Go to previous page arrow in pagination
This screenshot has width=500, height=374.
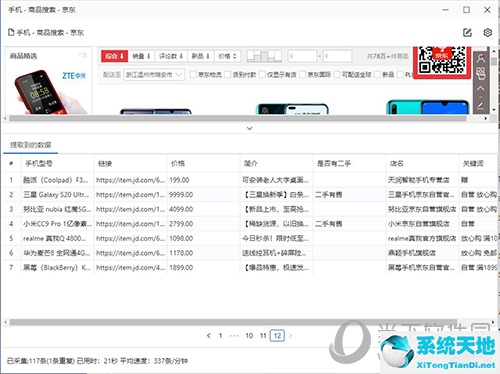click(x=209, y=335)
